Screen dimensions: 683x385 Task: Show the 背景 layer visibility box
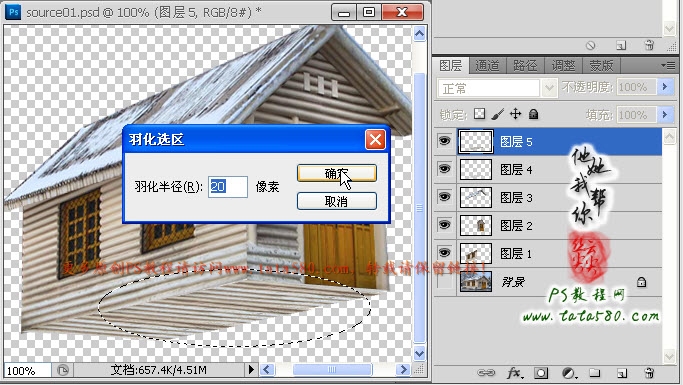tap(444, 281)
